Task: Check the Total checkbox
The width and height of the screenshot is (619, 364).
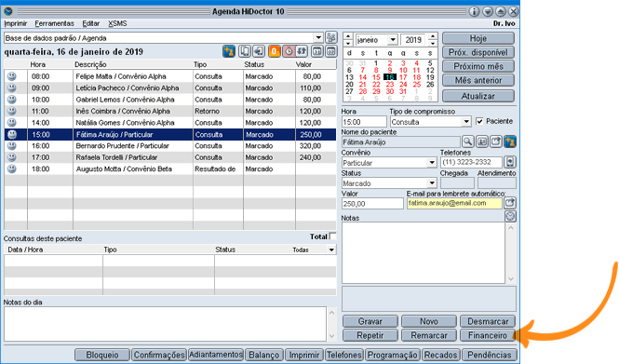Action: (x=333, y=236)
